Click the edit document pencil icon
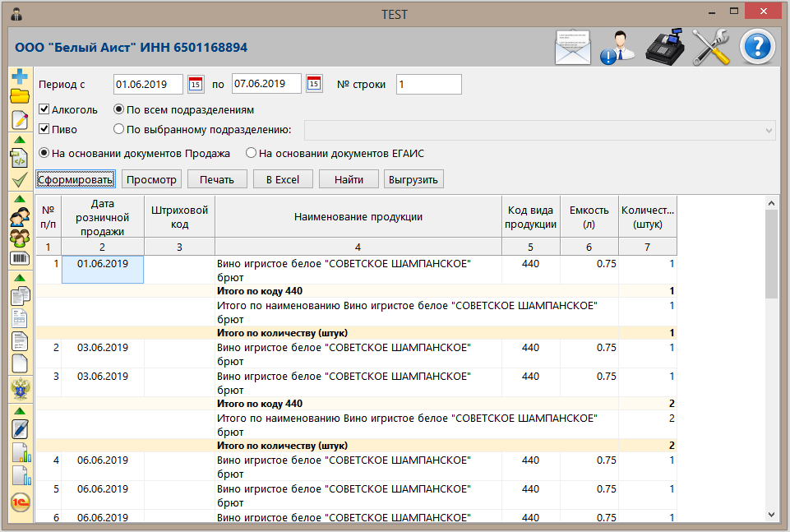The width and height of the screenshot is (790, 532). [x=20, y=120]
